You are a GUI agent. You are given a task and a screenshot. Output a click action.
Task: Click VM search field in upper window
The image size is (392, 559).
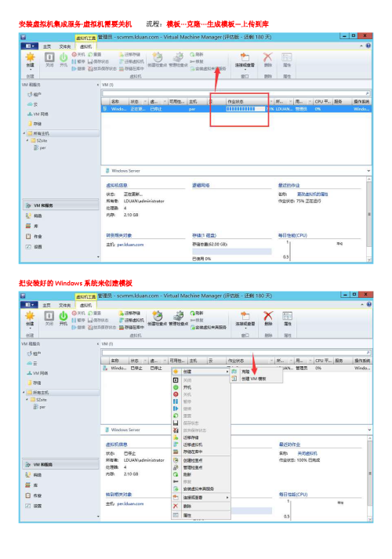(236, 93)
